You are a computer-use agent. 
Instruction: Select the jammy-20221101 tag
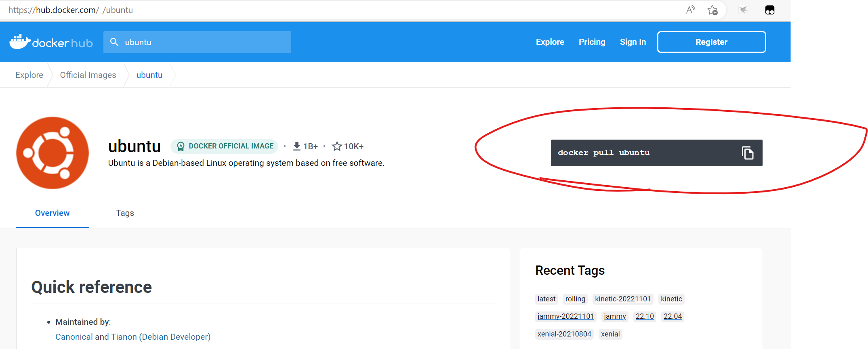[565, 316]
